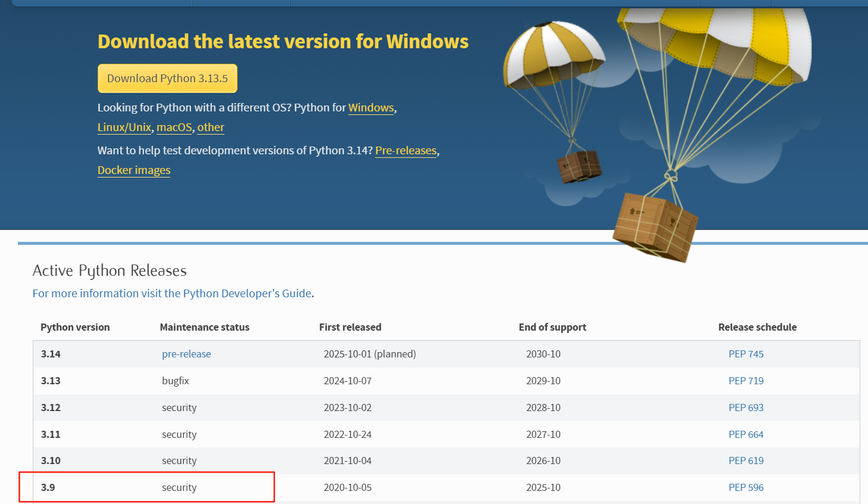The height and width of the screenshot is (504, 868).
Task: Open the Linux/Unix downloads link
Action: [124, 127]
